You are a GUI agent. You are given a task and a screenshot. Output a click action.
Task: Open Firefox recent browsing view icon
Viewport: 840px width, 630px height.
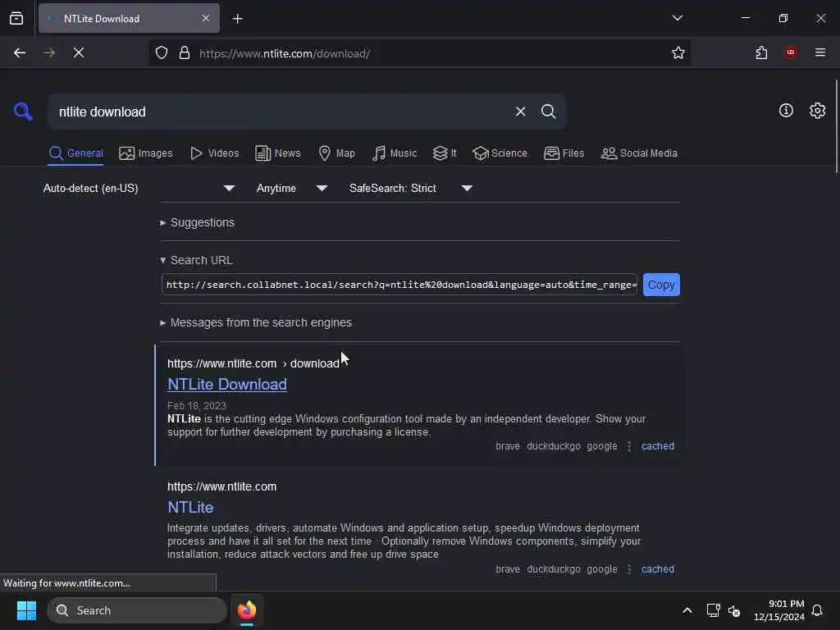pos(16,18)
